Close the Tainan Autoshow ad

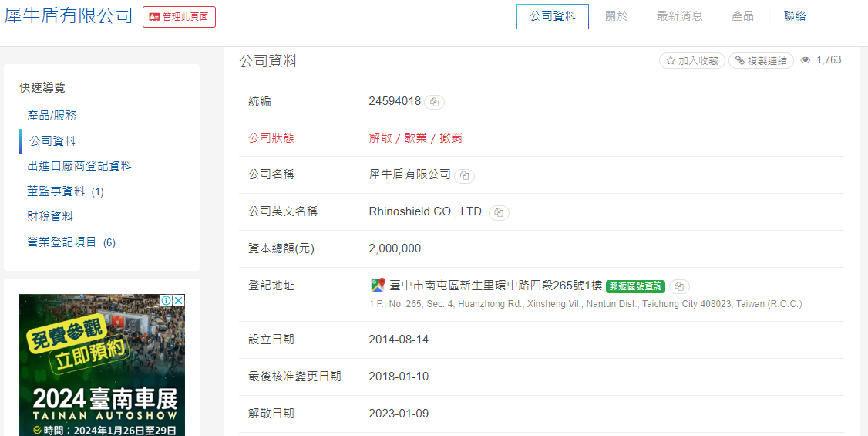(178, 300)
